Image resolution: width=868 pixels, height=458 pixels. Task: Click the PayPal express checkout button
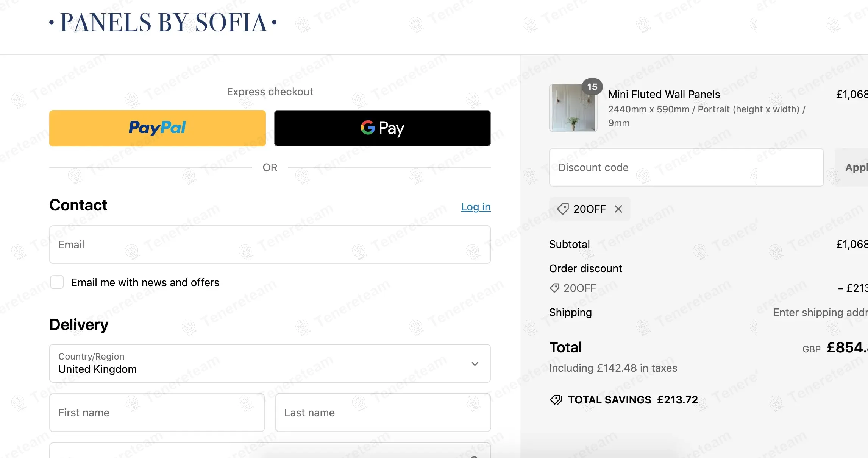157,128
